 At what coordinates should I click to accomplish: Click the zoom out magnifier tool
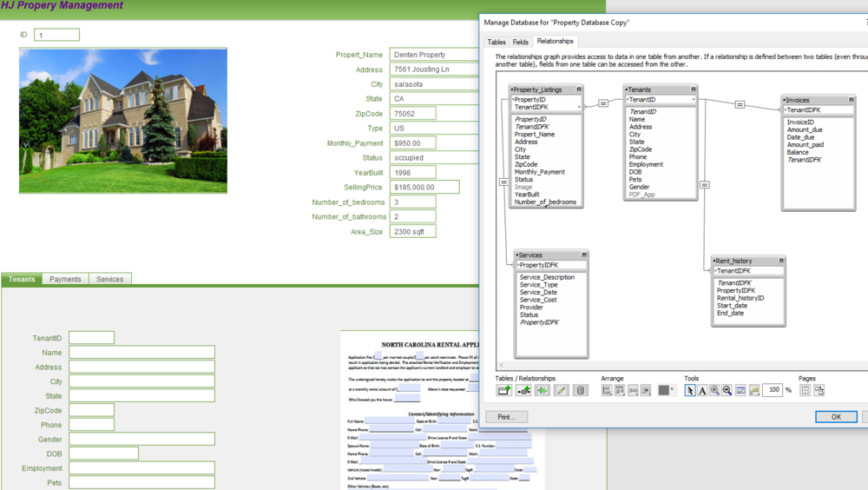click(727, 391)
